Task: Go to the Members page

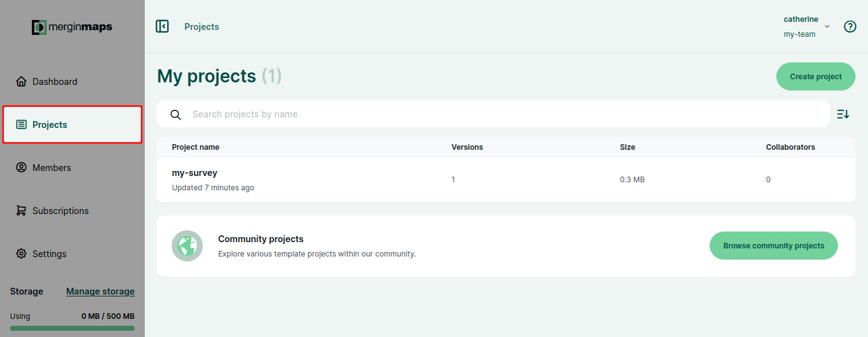Action: (72, 168)
